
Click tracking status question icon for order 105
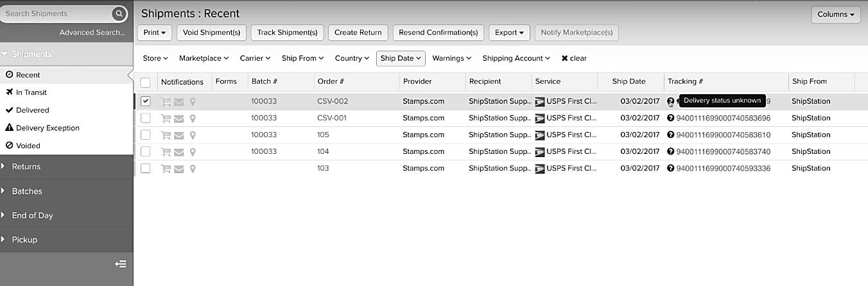click(671, 135)
